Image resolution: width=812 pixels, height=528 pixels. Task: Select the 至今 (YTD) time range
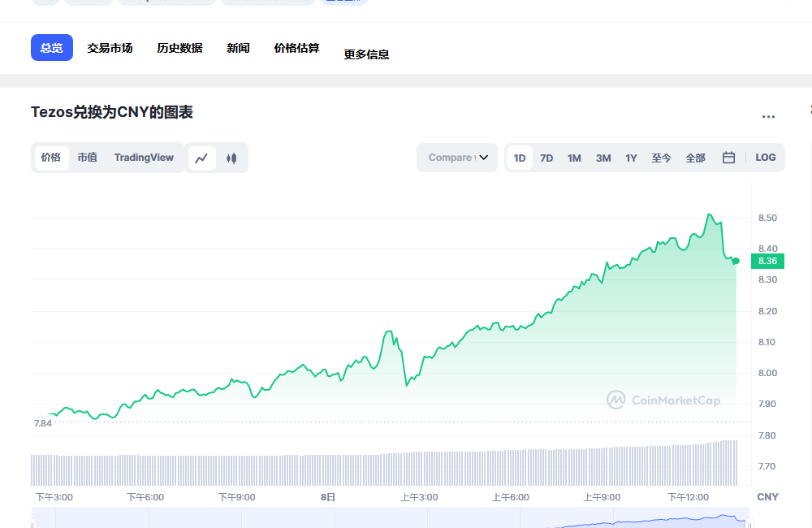tap(661, 158)
